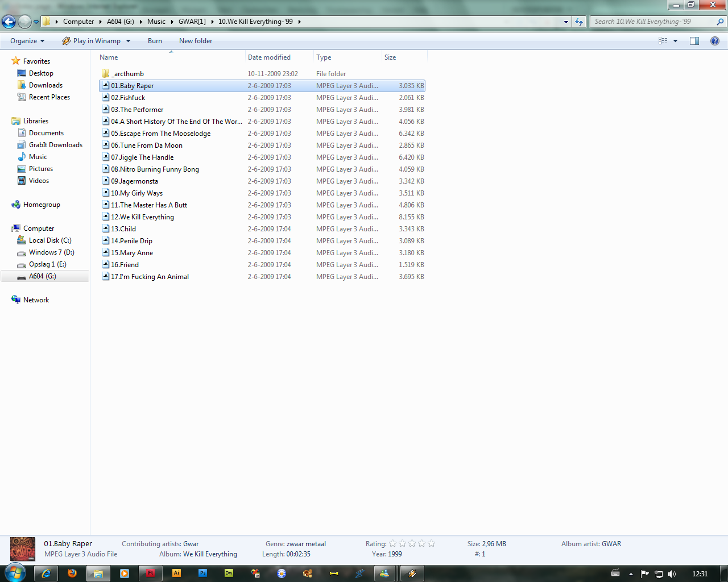The image size is (728, 582).
Task: Click the Back navigation arrow
Action: tap(9, 22)
